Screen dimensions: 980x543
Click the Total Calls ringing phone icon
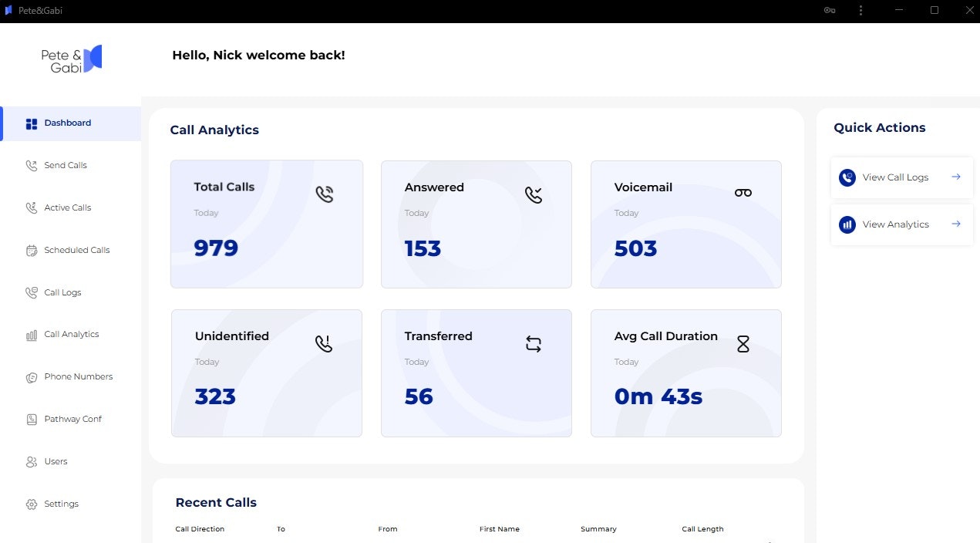click(325, 194)
